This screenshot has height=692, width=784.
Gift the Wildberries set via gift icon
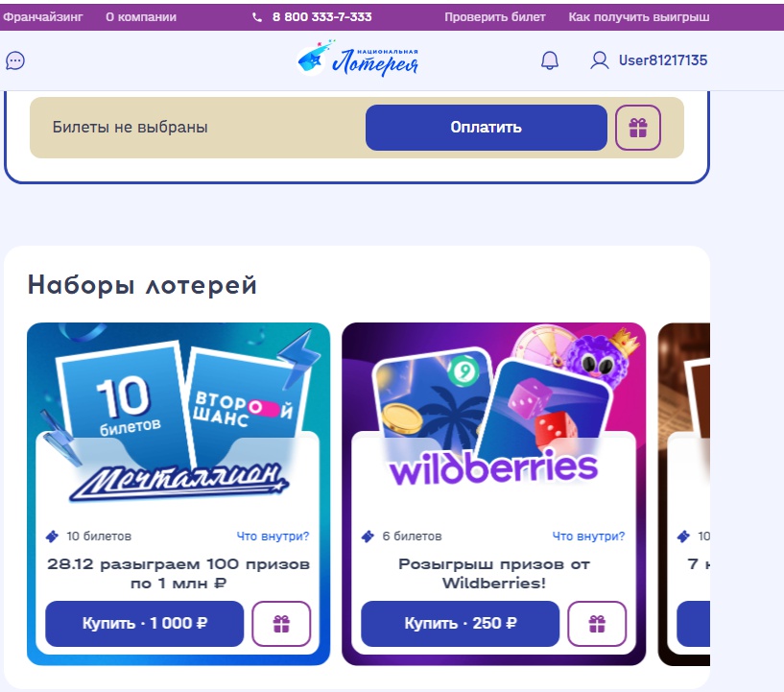point(597,624)
